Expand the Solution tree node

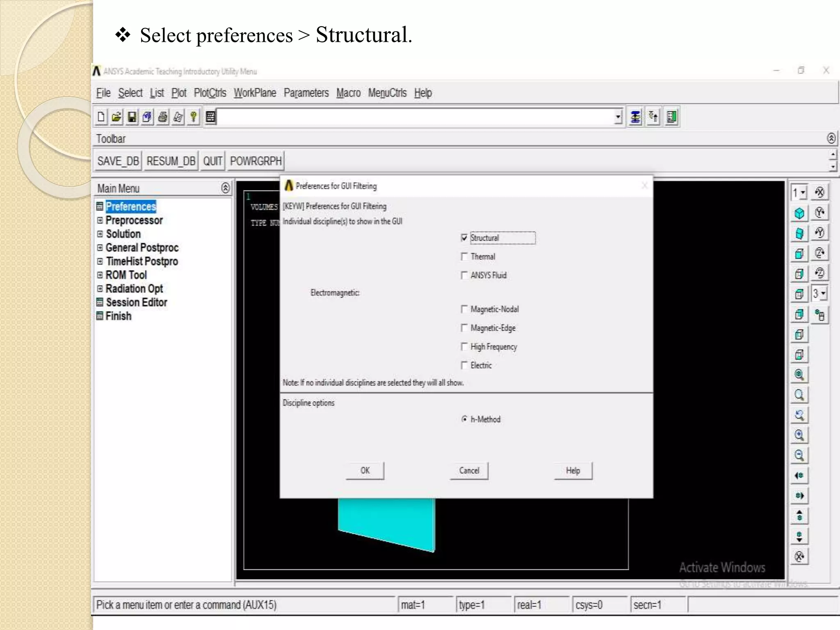100,234
